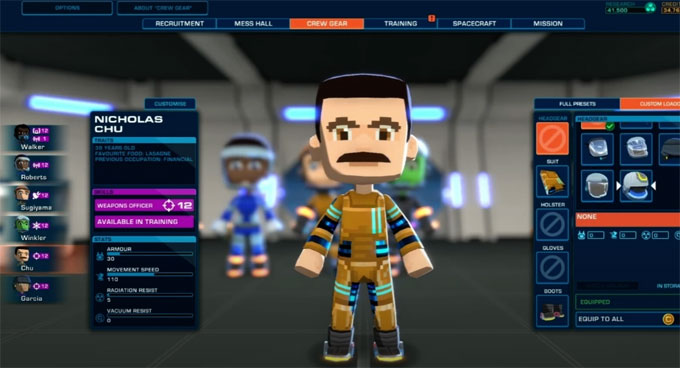The width and height of the screenshot is (680, 368).
Task: Click the Weapons Officer skill bar
Action: coord(144,205)
